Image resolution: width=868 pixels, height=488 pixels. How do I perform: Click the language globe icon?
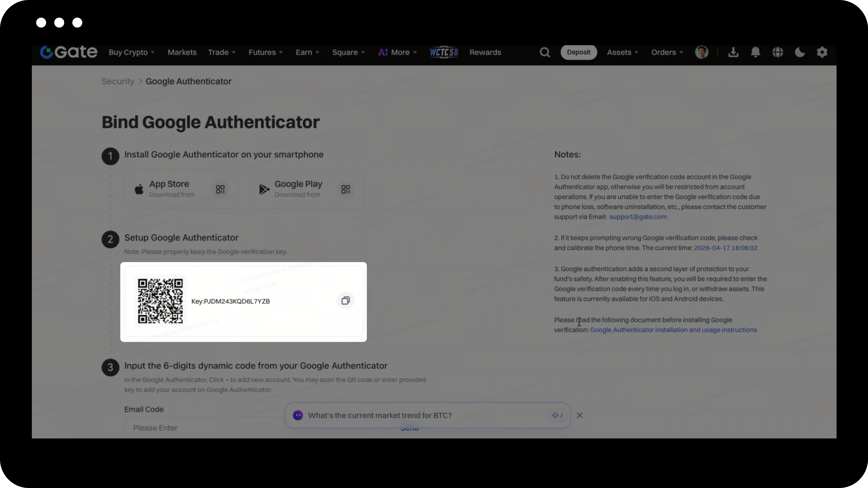click(778, 53)
